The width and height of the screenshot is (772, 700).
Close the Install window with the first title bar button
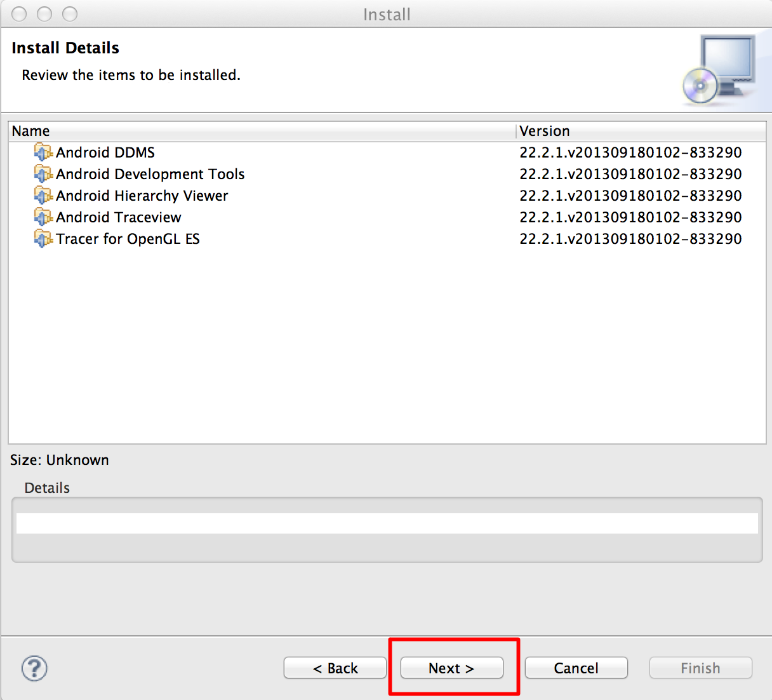click(x=19, y=14)
